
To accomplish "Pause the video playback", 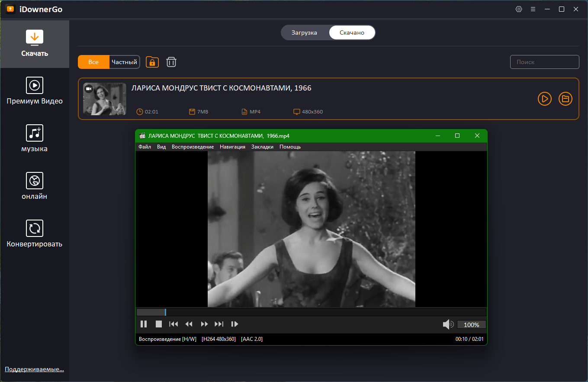I will click(144, 324).
